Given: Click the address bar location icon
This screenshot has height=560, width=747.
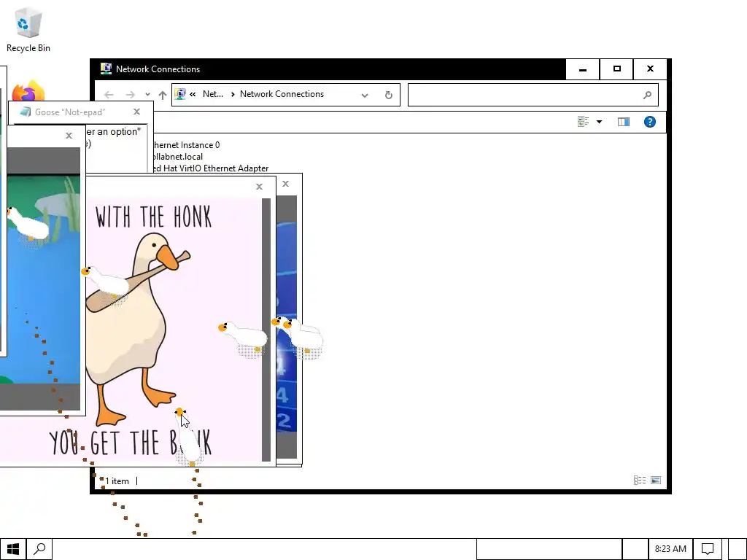Looking at the screenshot, I should [x=180, y=94].
